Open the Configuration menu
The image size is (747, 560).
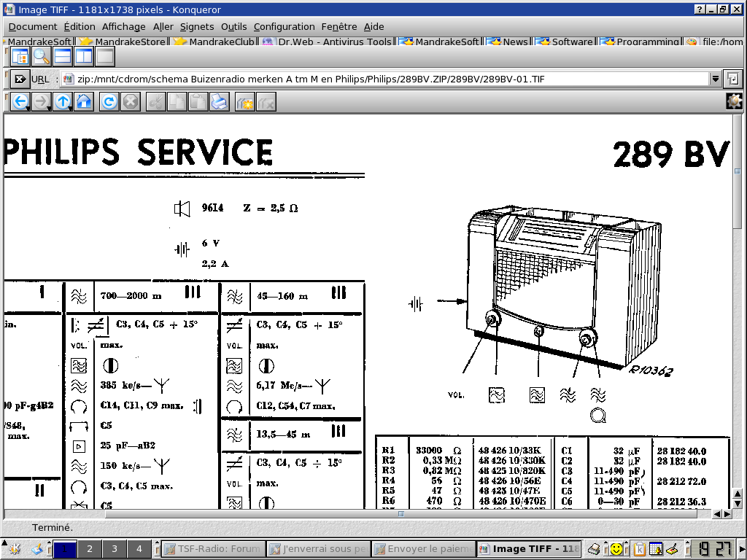284,27
